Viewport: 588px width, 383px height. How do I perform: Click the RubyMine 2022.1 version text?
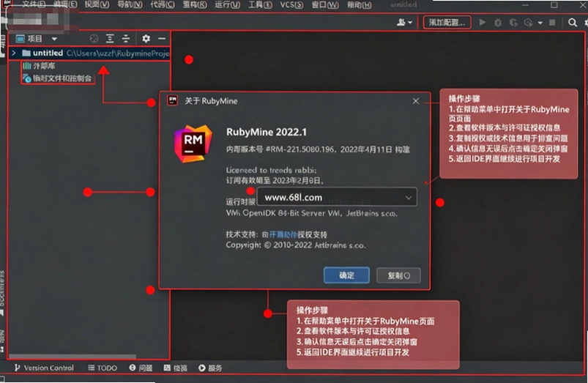pyautogui.click(x=267, y=132)
